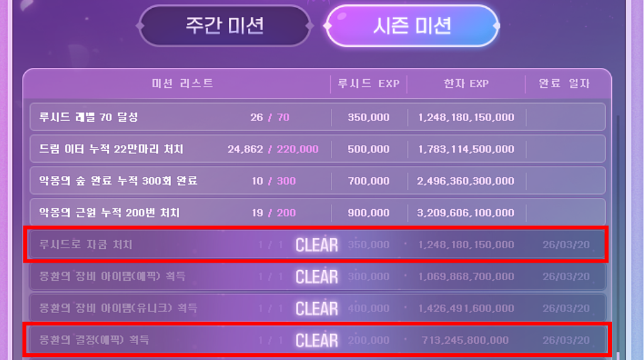
Task: Choose the 악몽의 숲 완료 누적 300회 mission
Action: coord(118,181)
